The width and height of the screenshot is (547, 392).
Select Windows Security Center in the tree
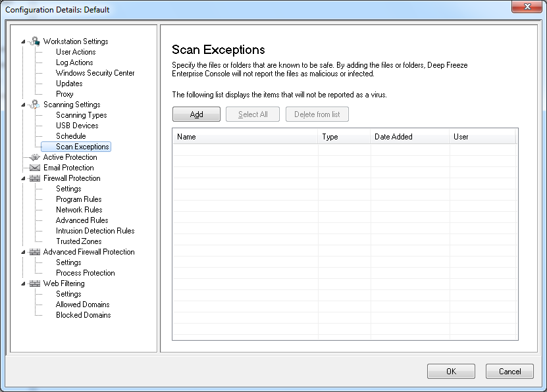point(95,73)
